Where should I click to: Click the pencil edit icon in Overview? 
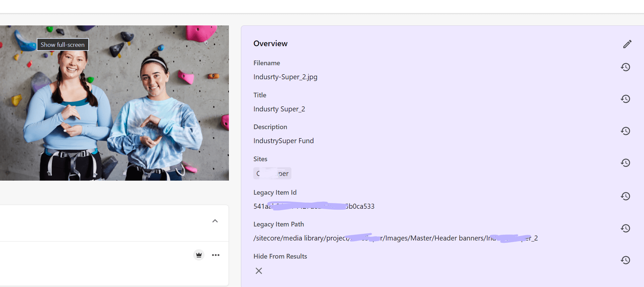[627, 44]
